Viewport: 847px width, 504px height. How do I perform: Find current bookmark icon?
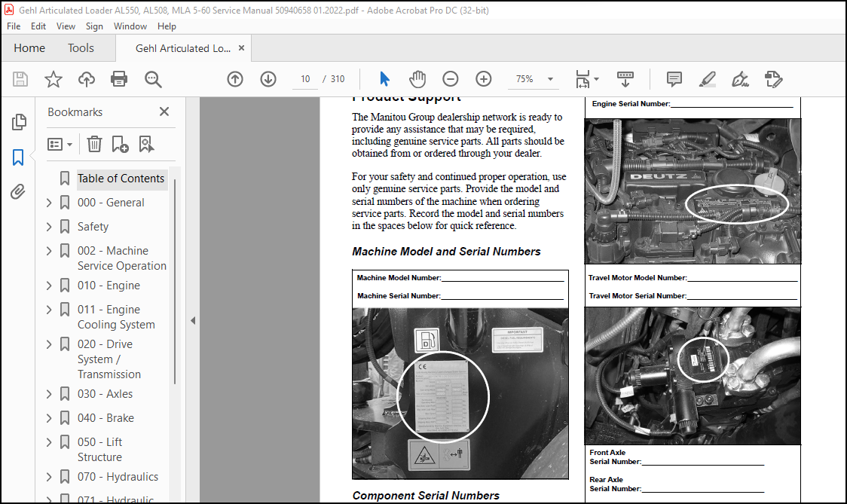[146, 144]
